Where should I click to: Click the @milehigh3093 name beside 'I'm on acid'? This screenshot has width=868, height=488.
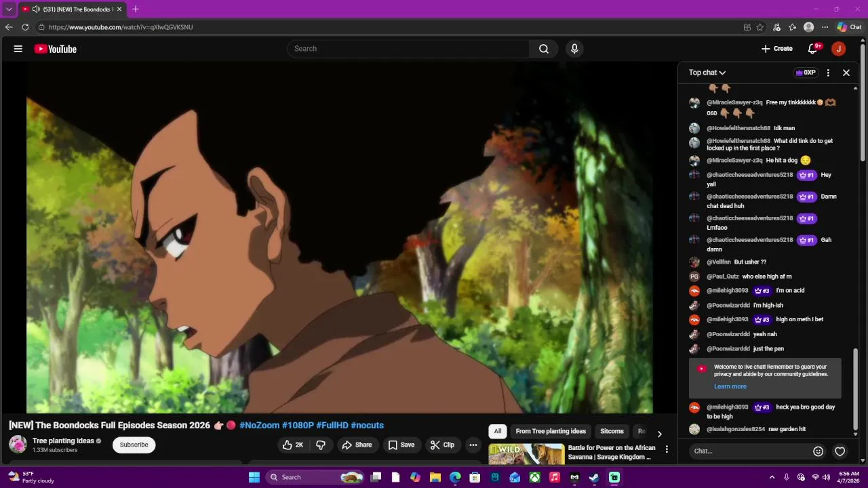pyautogui.click(x=728, y=291)
